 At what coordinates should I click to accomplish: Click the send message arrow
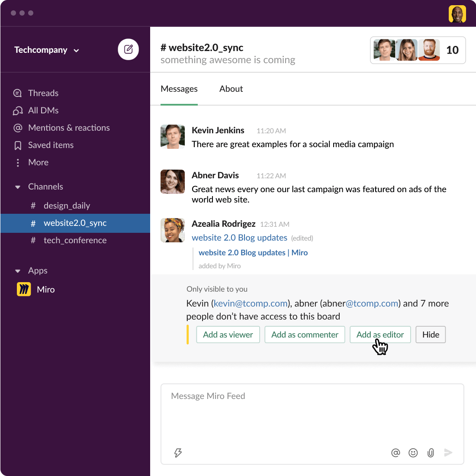point(448,453)
